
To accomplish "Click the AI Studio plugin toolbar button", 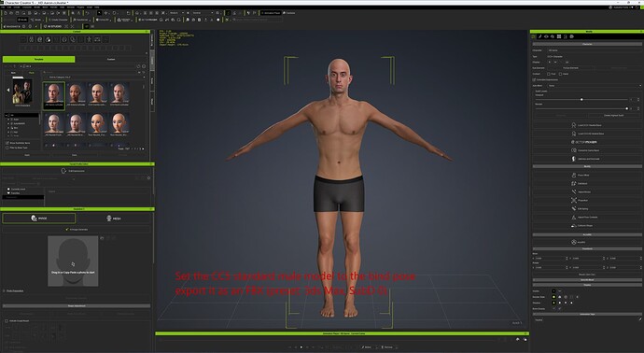I will tap(53, 26).
